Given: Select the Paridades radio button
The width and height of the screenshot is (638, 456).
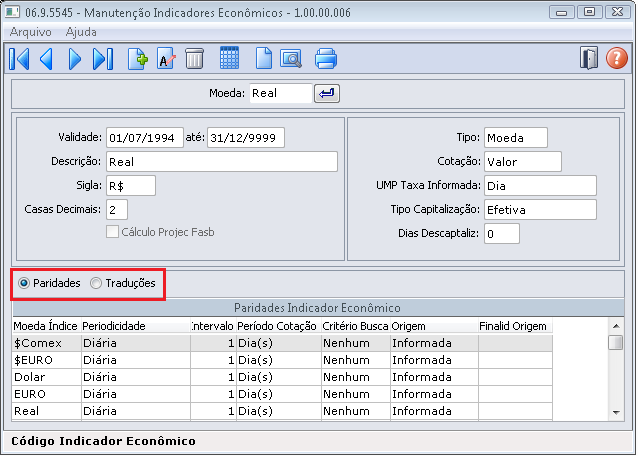Looking at the screenshot, I should 24,283.
